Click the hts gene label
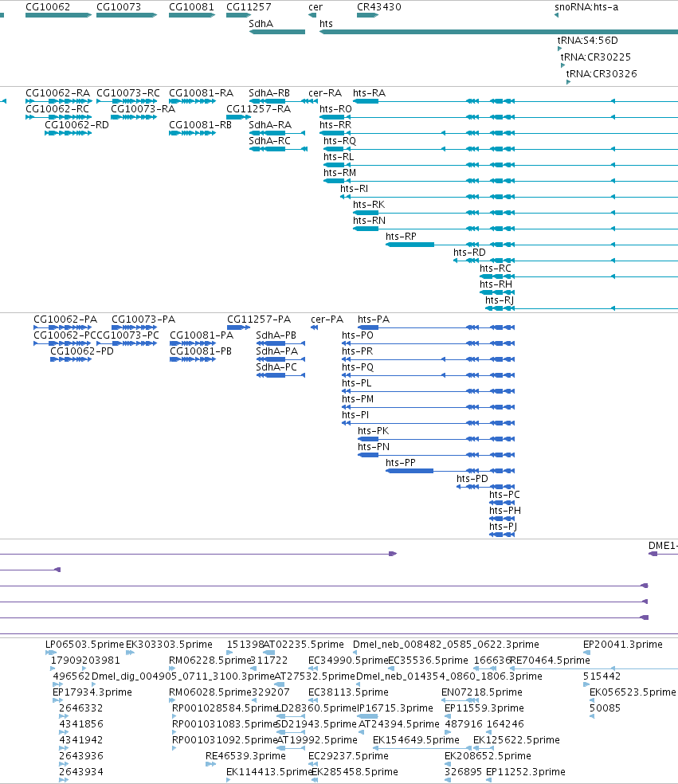 click(326, 23)
